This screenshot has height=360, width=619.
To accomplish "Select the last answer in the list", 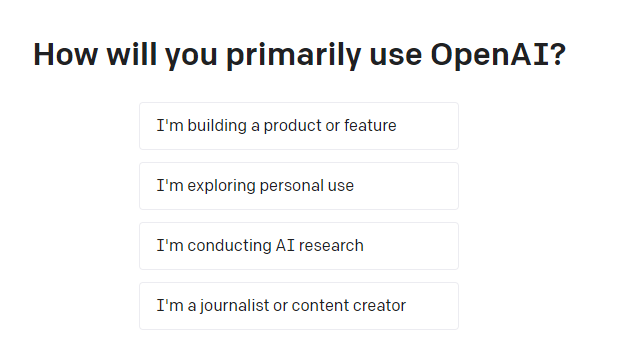I will [299, 306].
